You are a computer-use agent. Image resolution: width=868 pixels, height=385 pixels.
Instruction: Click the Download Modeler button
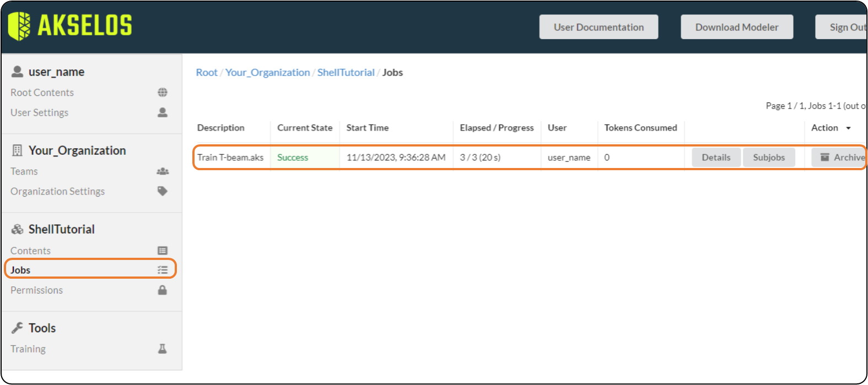tap(737, 27)
